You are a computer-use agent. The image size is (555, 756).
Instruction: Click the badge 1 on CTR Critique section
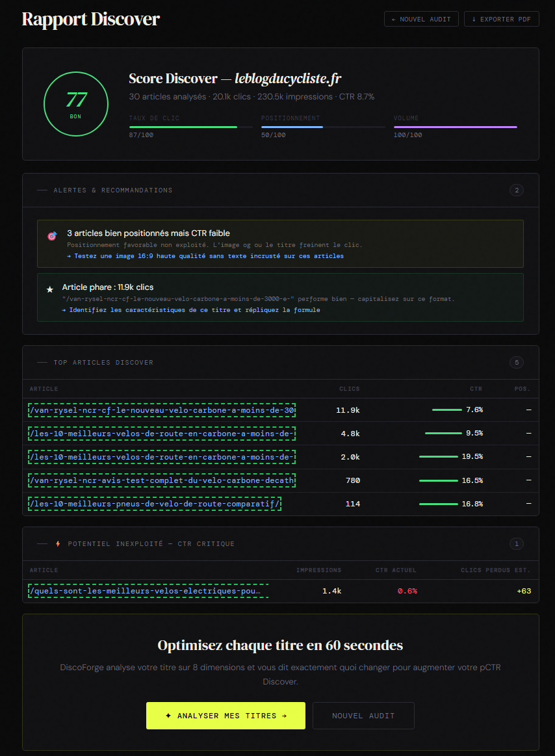[x=516, y=544]
